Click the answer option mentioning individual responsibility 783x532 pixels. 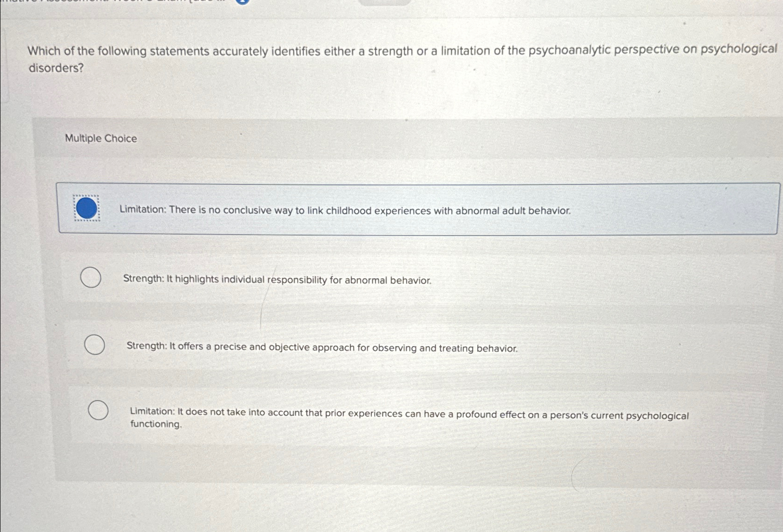pyautogui.click(x=277, y=280)
